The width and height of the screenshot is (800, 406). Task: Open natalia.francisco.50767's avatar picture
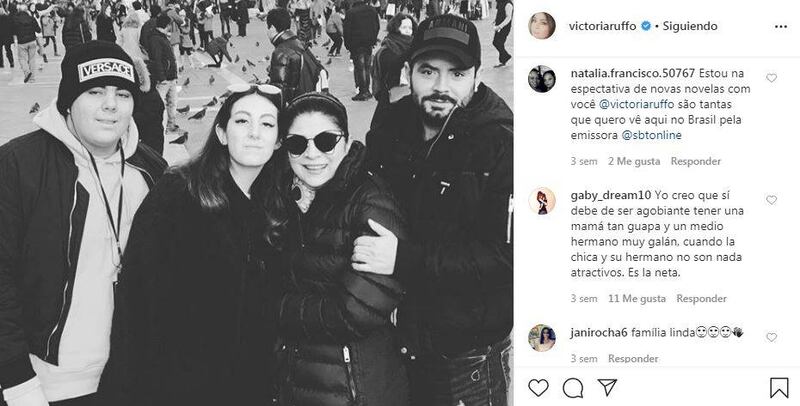[x=542, y=79]
